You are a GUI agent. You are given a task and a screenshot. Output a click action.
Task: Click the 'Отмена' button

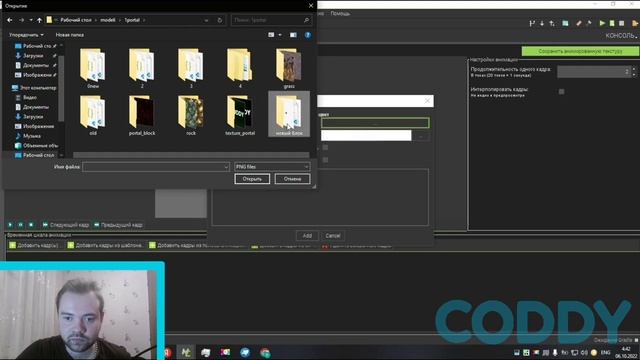(x=292, y=179)
